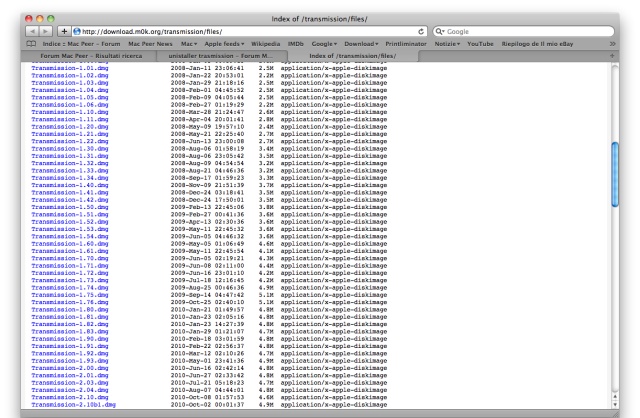This screenshot has width=640, height=418.
Task: Download Transmission-1.01.dmg
Action: click(x=70, y=68)
